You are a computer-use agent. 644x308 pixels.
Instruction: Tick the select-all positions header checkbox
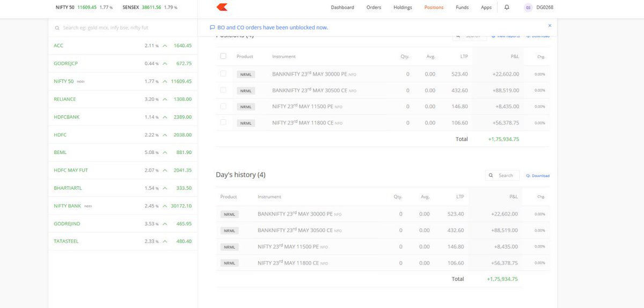[223, 56]
